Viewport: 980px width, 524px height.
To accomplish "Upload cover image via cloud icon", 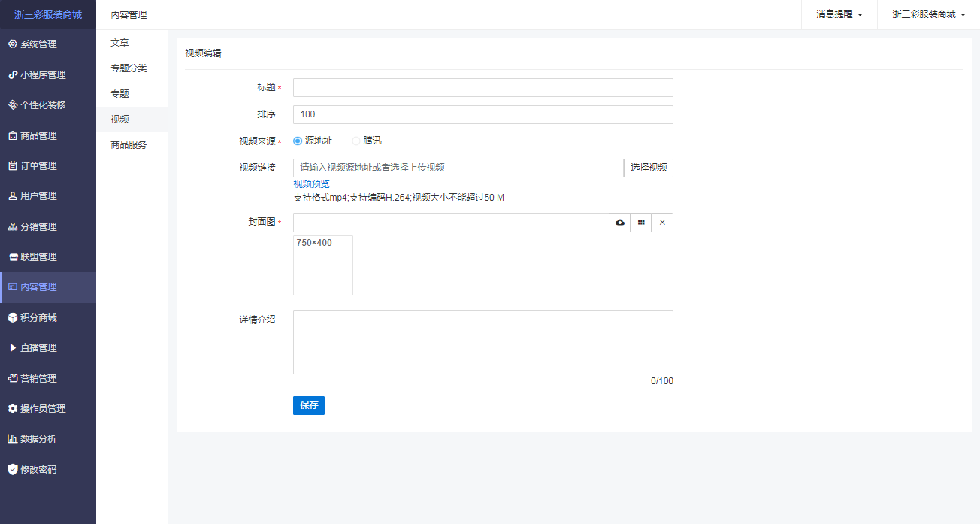I will click(620, 223).
